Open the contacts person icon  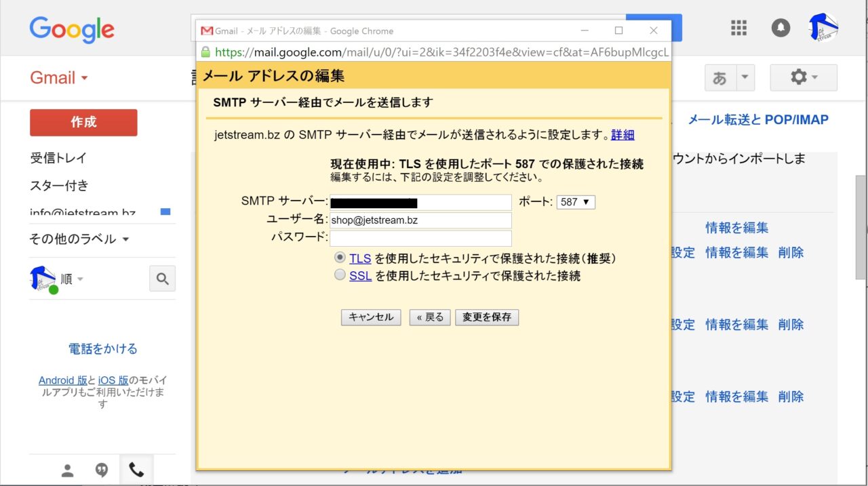[x=67, y=470]
